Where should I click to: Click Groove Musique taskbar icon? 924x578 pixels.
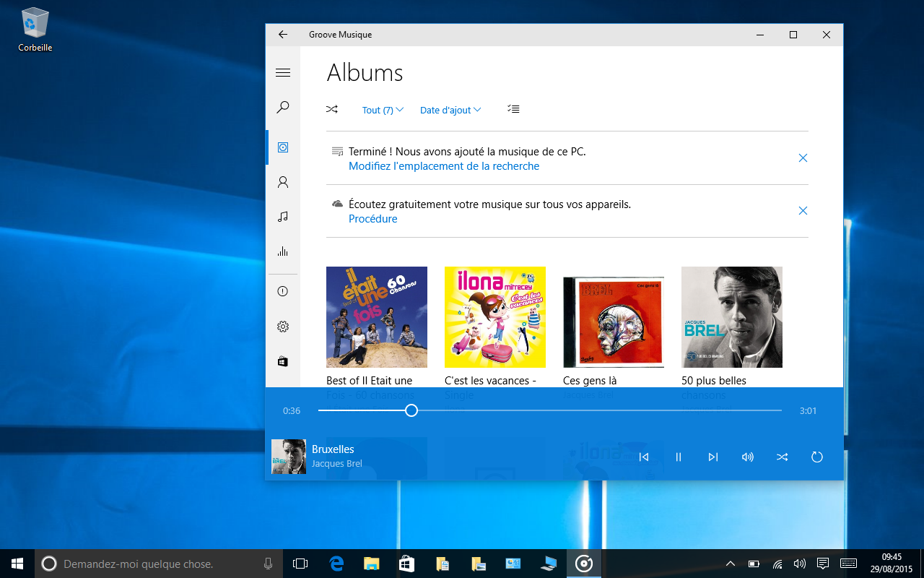(583, 564)
